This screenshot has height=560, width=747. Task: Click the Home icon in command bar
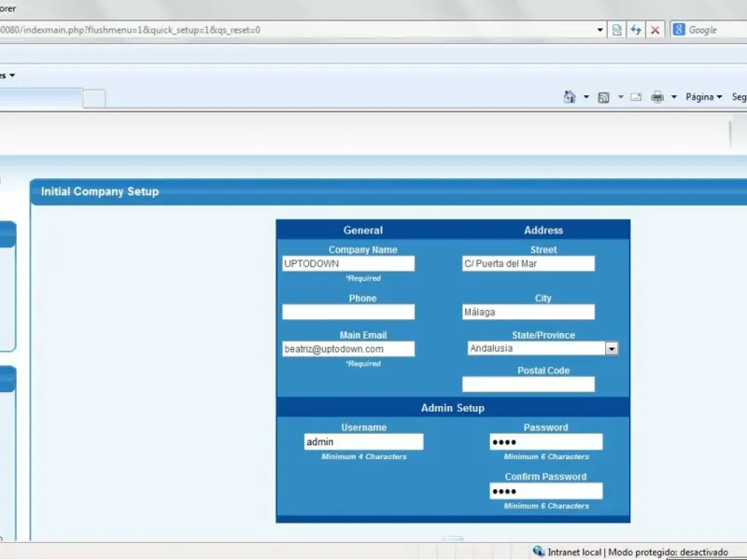click(570, 97)
